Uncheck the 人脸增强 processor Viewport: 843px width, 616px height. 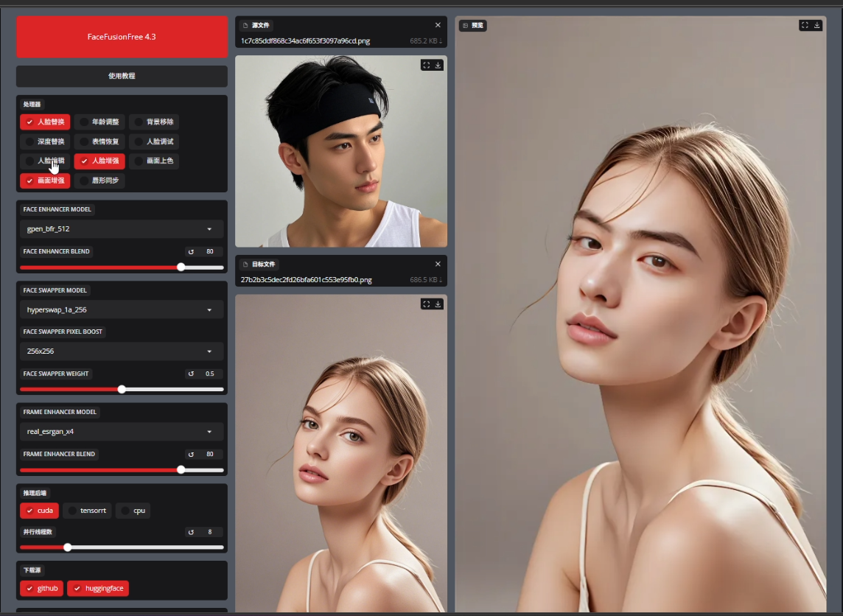(99, 161)
